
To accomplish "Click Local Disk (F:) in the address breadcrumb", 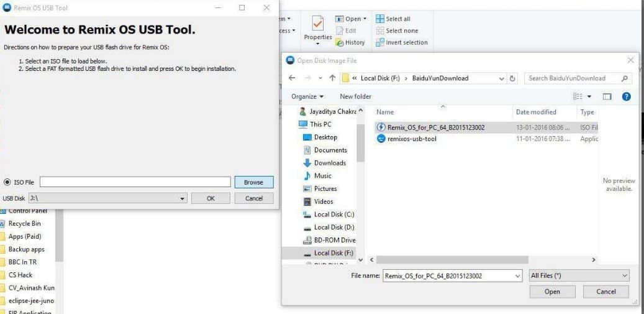I will click(x=380, y=78).
